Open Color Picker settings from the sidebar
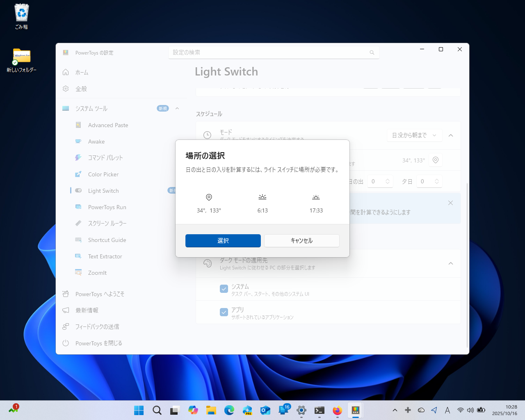 (103, 174)
